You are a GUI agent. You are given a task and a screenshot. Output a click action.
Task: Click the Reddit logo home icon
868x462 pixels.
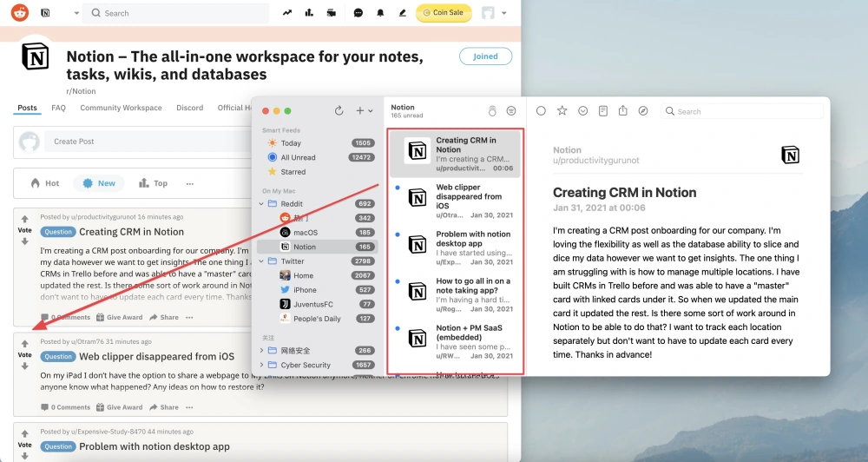pyautogui.click(x=20, y=12)
